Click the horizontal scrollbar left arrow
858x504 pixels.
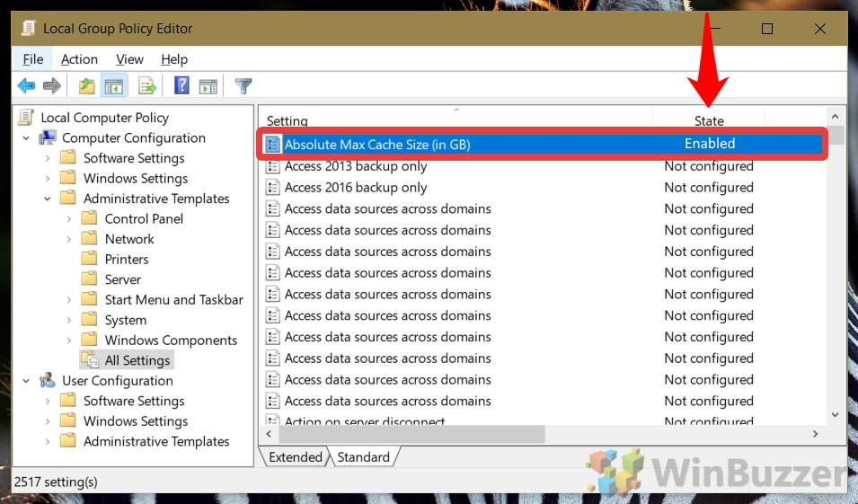click(x=269, y=434)
